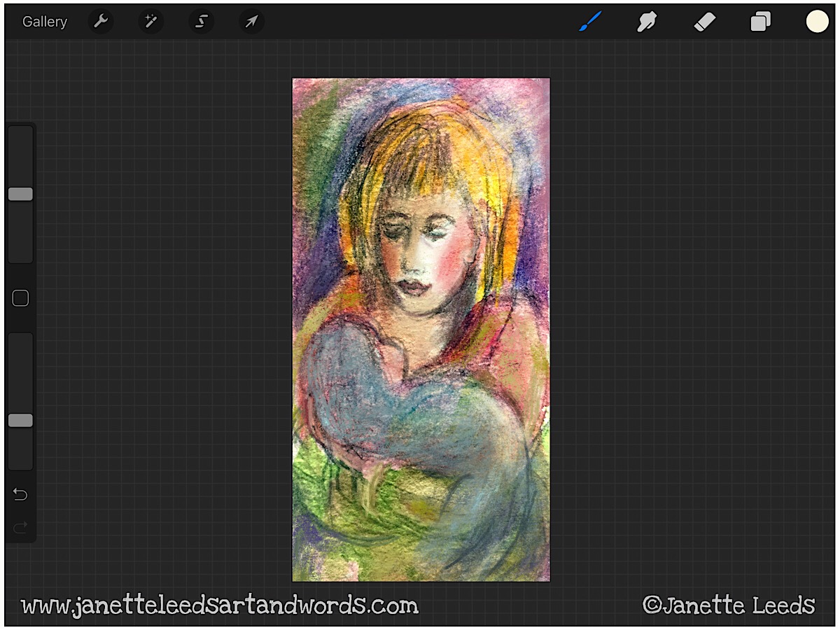
Task: Click the ©Janette Leeds copyright text
Action: point(729,605)
